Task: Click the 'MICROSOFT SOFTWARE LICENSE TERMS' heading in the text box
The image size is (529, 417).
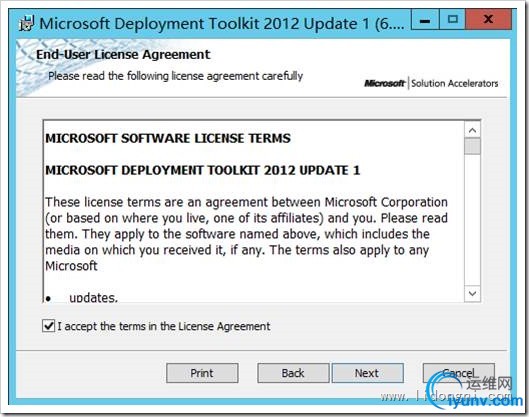Action: point(168,138)
